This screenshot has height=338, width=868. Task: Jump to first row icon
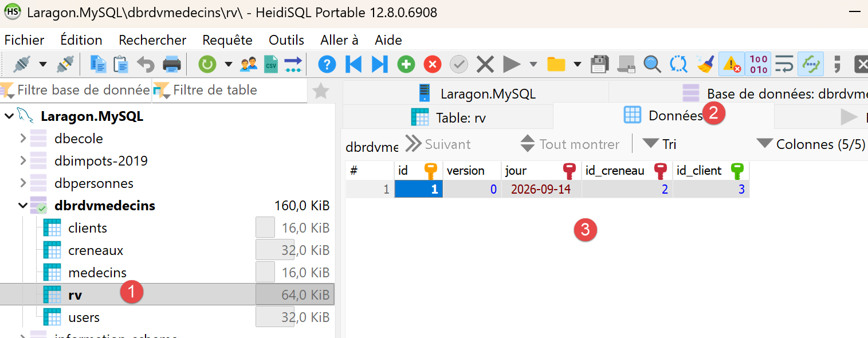[354, 64]
